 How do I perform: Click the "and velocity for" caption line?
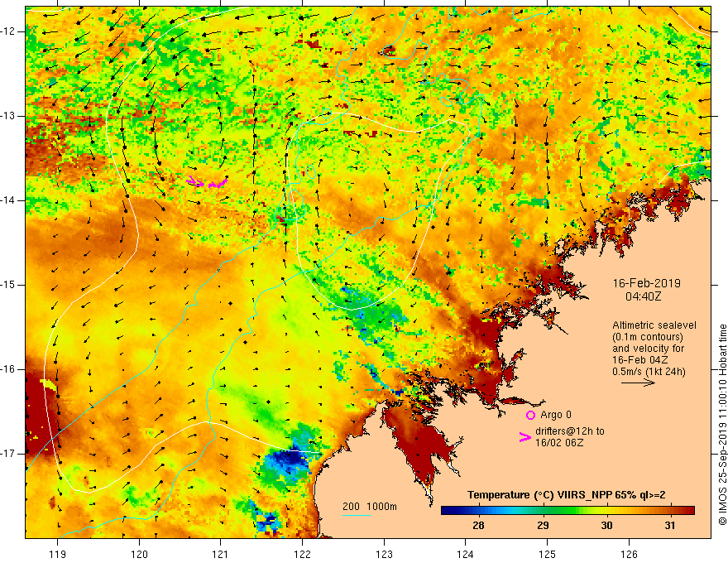point(648,349)
